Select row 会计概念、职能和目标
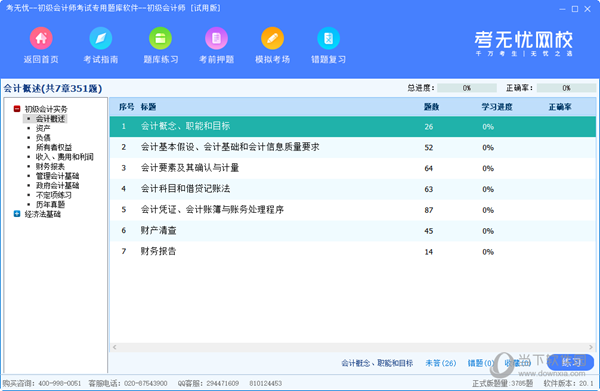 pos(352,127)
